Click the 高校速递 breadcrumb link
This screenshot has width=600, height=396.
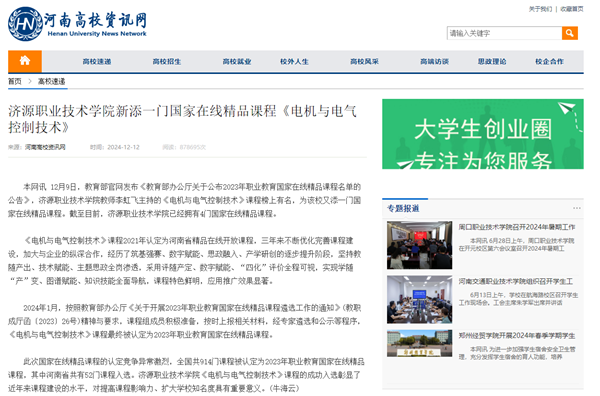click(x=51, y=81)
